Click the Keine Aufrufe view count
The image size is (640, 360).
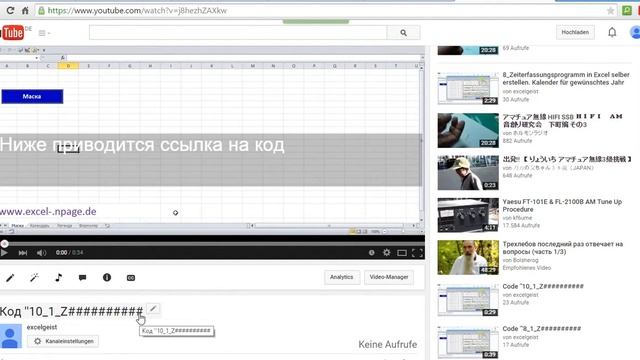click(388, 344)
